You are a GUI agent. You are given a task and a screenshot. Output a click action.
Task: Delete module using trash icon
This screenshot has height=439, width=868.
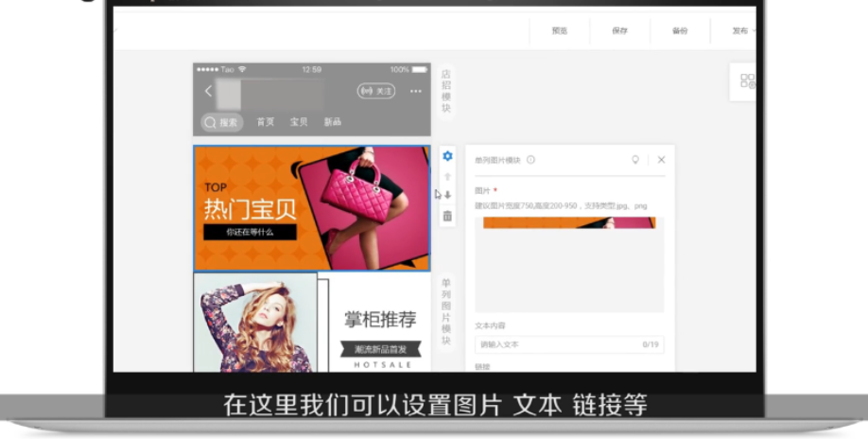447,216
